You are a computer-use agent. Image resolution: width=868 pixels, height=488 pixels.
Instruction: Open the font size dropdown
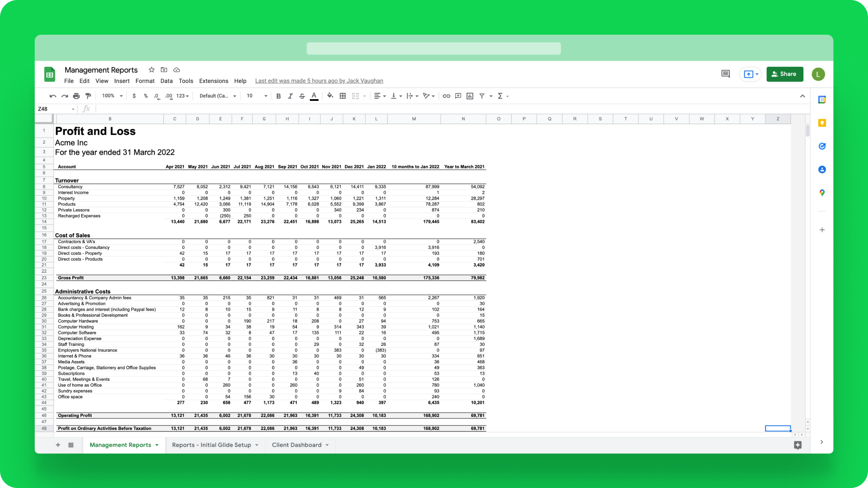click(x=257, y=96)
